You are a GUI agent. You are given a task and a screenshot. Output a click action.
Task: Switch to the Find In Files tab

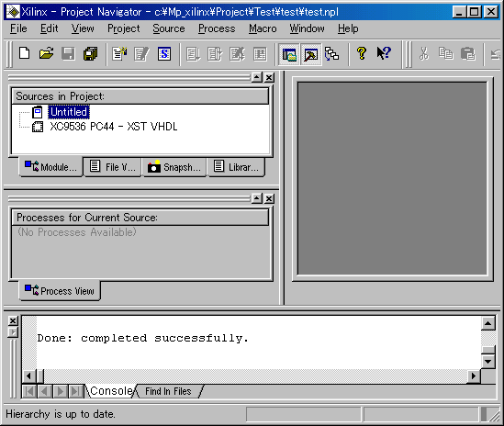coord(168,391)
